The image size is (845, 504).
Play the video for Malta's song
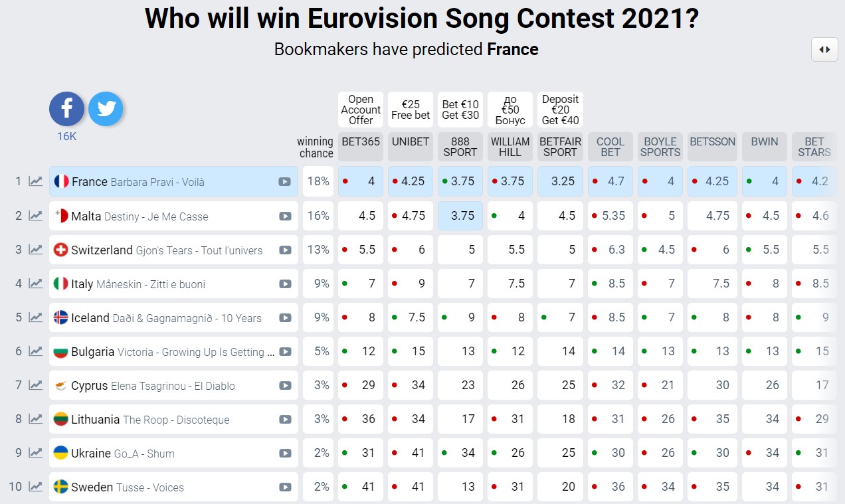pos(285,216)
